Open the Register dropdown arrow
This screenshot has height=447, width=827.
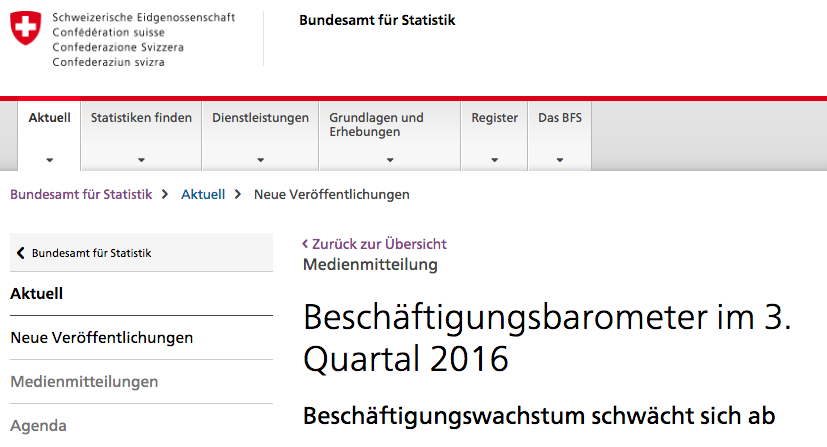click(x=494, y=160)
